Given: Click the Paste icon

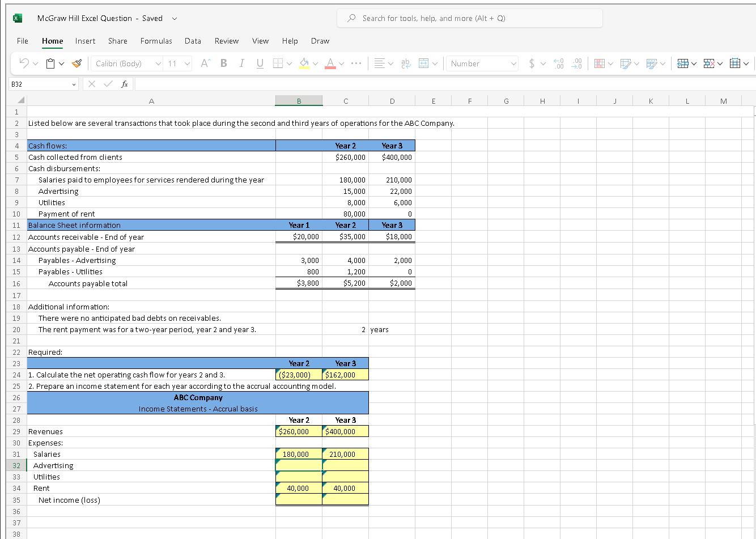Looking at the screenshot, I should pyautogui.click(x=51, y=63).
